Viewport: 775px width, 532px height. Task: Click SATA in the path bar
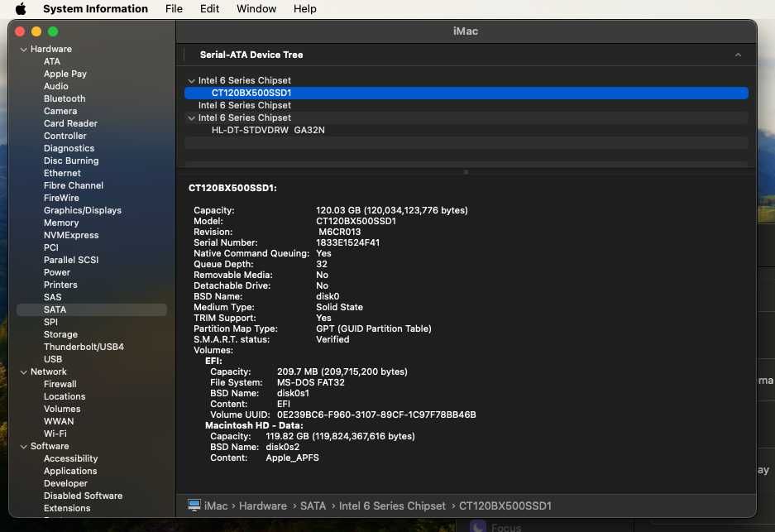[313, 506]
